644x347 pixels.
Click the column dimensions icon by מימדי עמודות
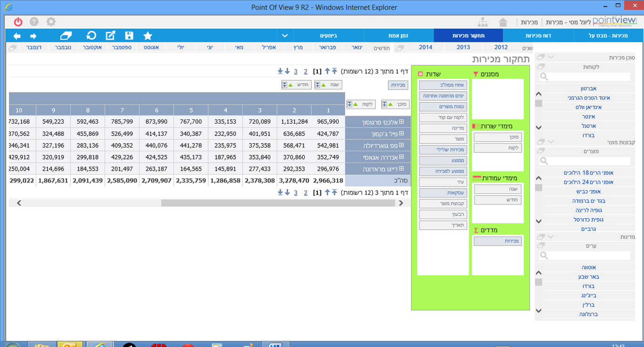pos(476,178)
